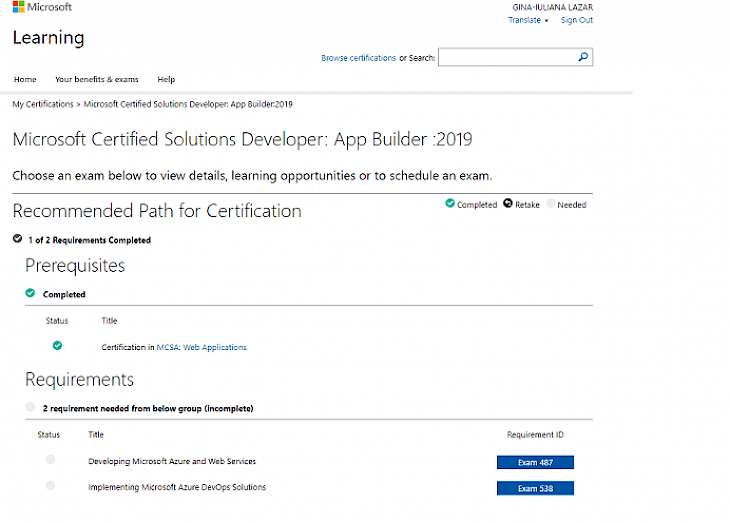
Task: Click status circle for Developing Microsoft Azure and Web Services
Action: click(50, 460)
